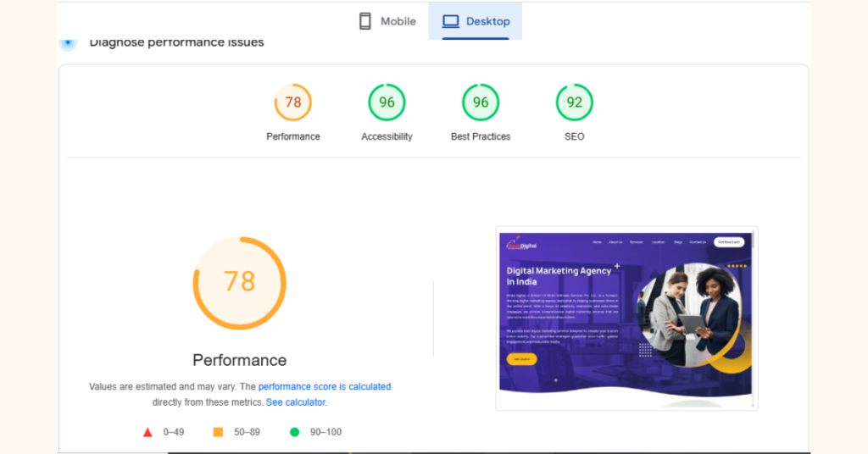Click 'Digital Marketing Agency In India' headline in thumbnail
The height and width of the screenshot is (454, 868).
pos(559,276)
